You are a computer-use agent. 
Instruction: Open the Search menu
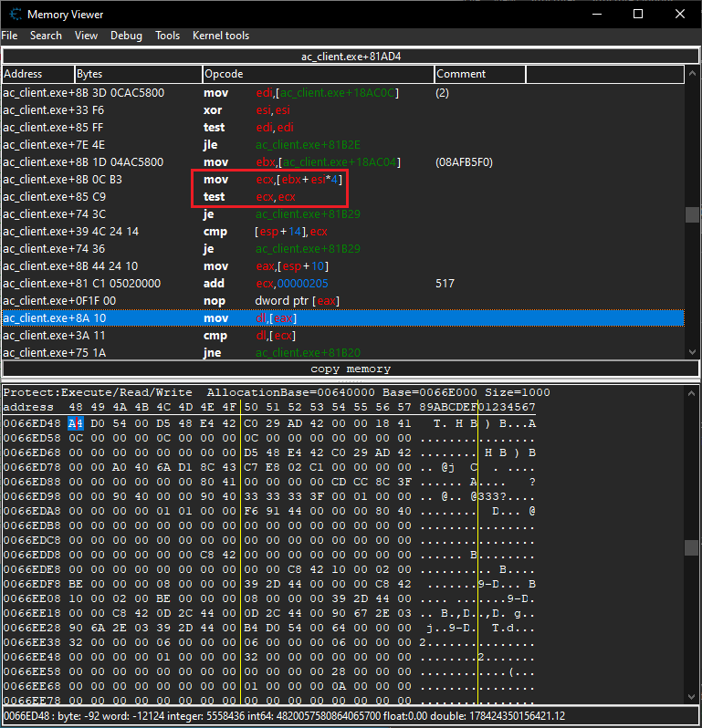46,36
